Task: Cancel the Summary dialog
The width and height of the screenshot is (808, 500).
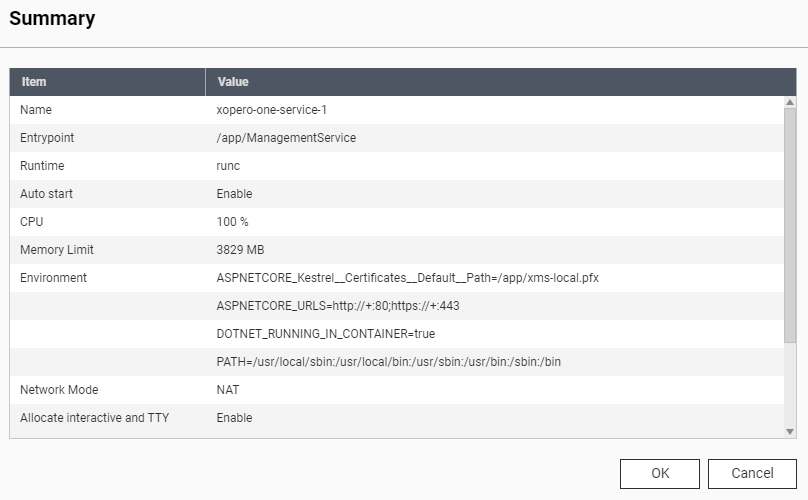Action: click(752, 473)
